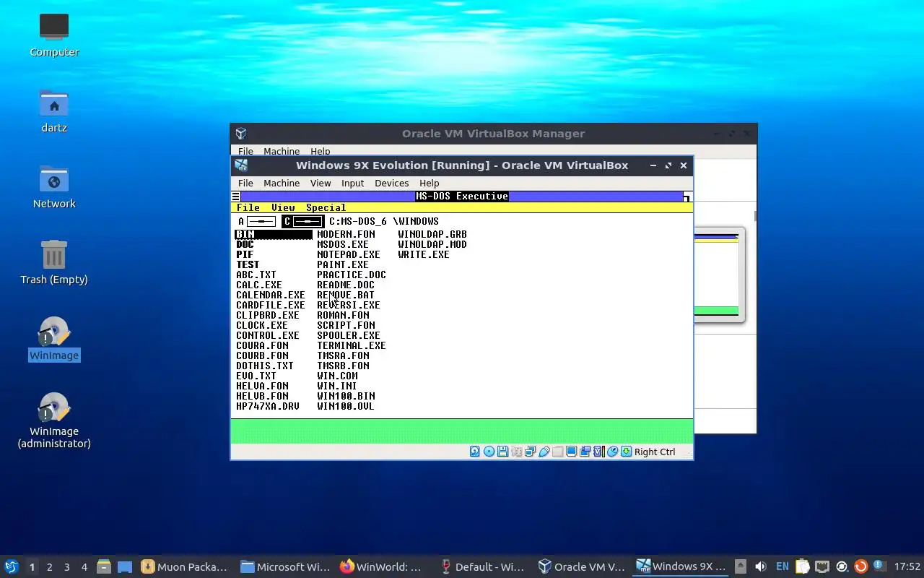Select TERMINAL.EXE in file list
The image size is (924, 578).
coord(352,345)
